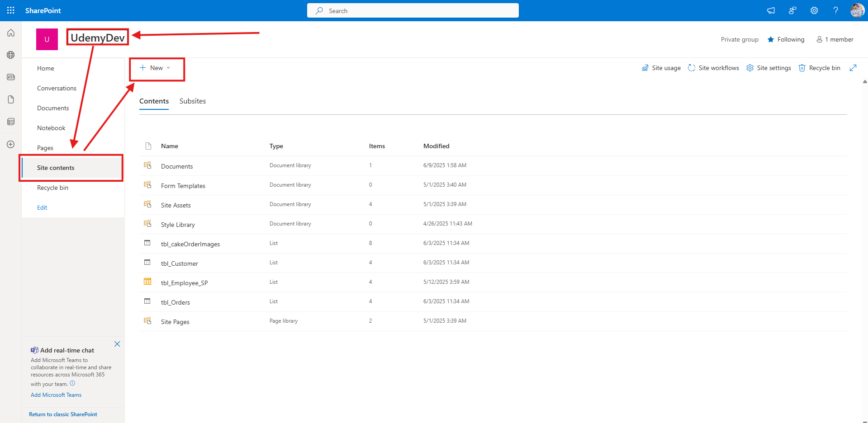This screenshot has height=423, width=868.
Task: Open Notebook in left navigation
Action: [x=51, y=128]
